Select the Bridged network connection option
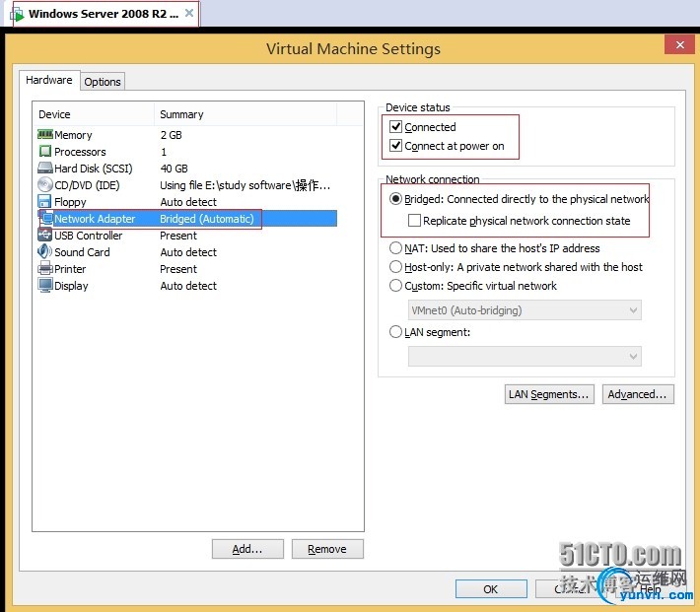Image resolution: width=700 pixels, height=612 pixels. [395, 199]
